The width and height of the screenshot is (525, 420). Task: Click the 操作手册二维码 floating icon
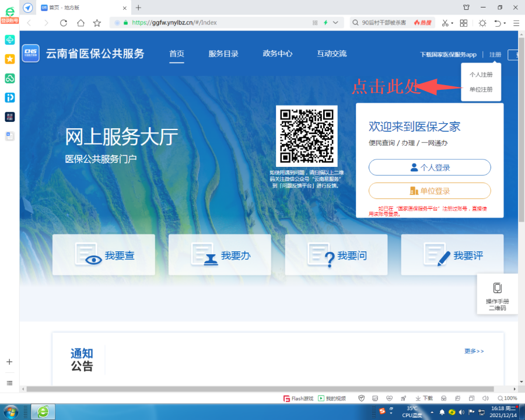coord(497,296)
